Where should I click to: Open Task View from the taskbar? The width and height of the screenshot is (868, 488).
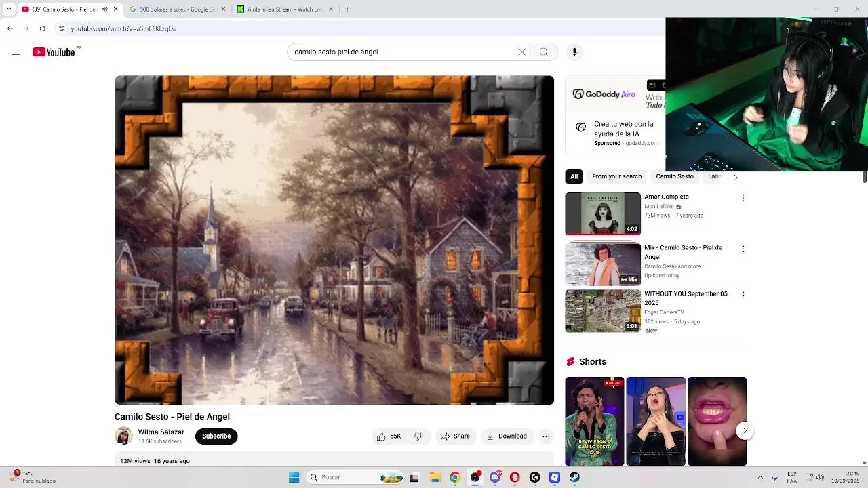point(414,477)
